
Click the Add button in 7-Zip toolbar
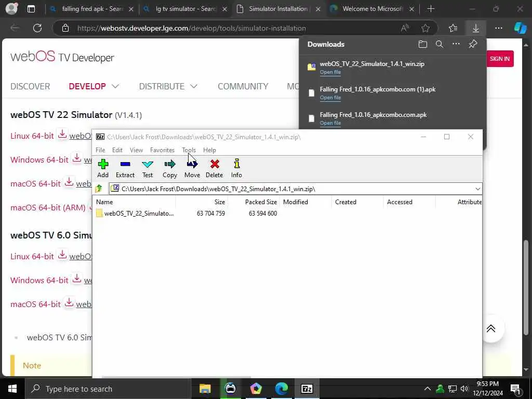[103, 168]
